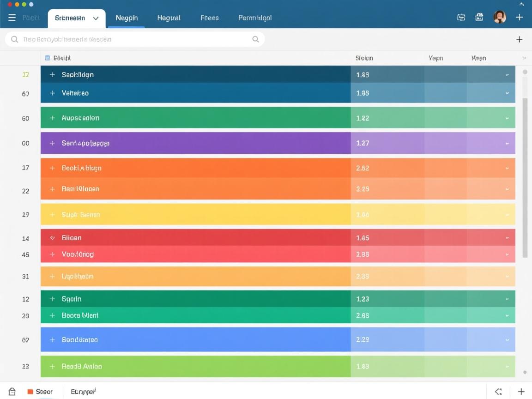Click the magnifier icon inside search field
The width and height of the screenshot is (532, 399).
point(255,39)
